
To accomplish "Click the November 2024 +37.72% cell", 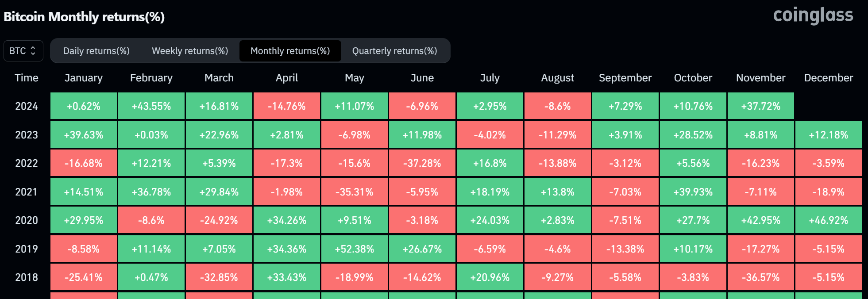I will coord(760,106).
